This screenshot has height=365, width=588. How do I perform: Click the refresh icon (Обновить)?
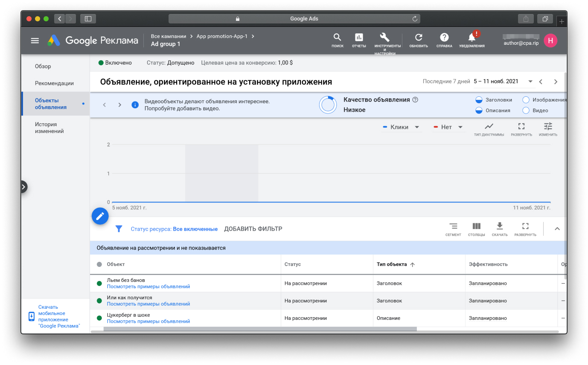point(419,41)
